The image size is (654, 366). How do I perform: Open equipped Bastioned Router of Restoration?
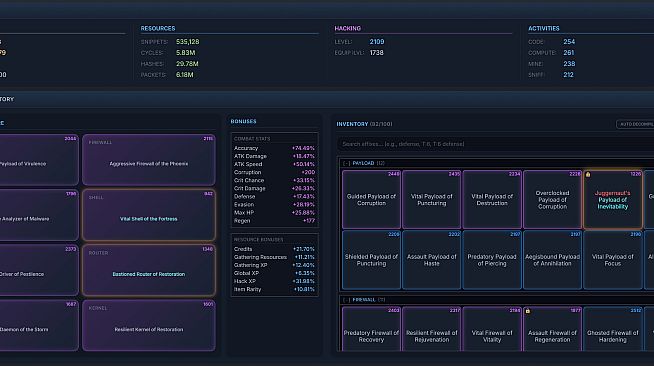point(149,270)
